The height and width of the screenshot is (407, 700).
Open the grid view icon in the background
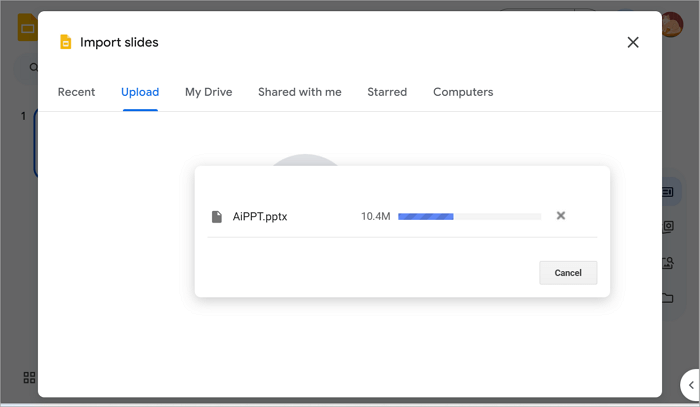point(29,378)
